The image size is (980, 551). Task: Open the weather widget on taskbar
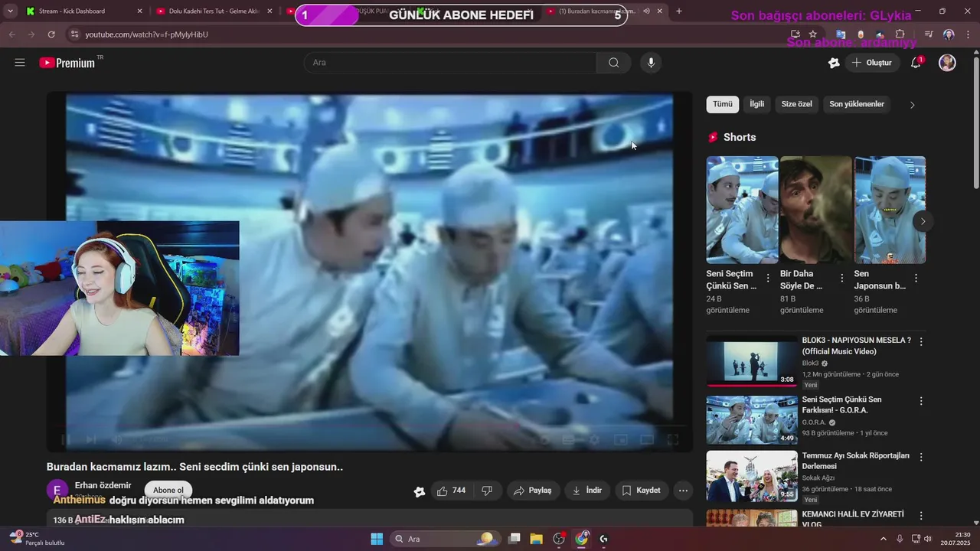(36, 539)
